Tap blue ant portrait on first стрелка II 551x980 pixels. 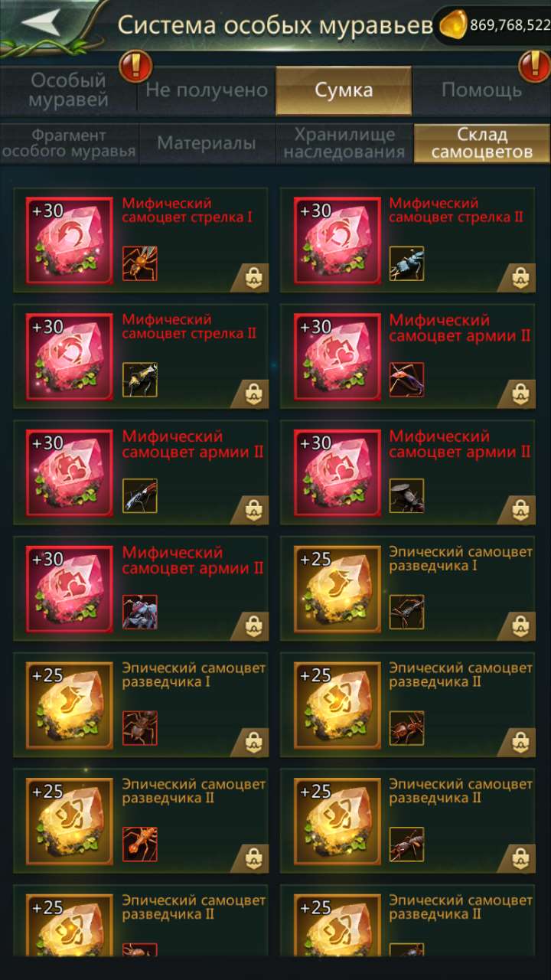tap(406, 263)
